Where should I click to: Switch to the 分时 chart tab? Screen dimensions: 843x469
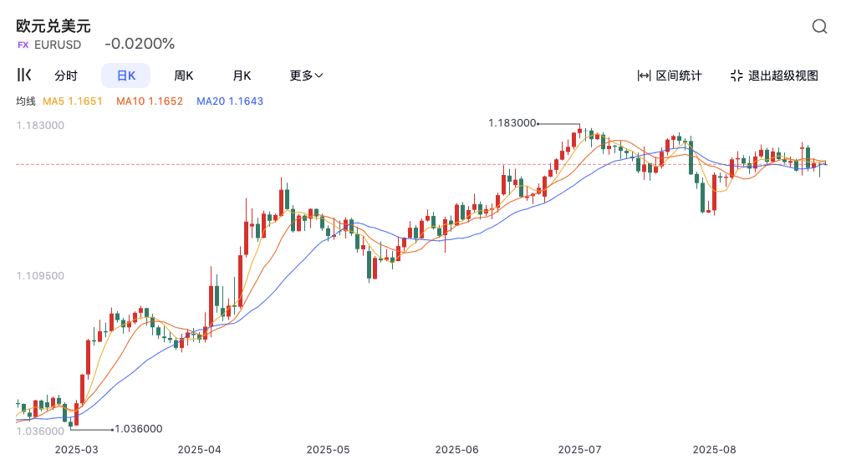66,76
